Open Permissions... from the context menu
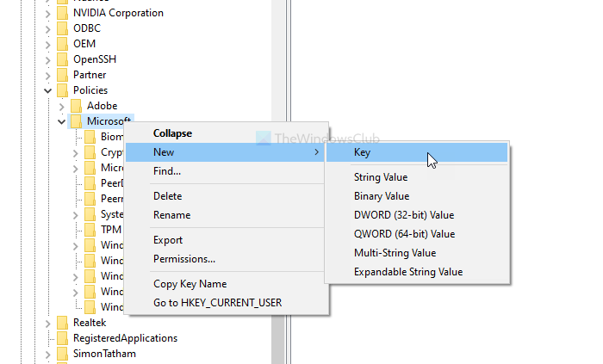Viewport: 603px width, 364px height. point(183,258)
